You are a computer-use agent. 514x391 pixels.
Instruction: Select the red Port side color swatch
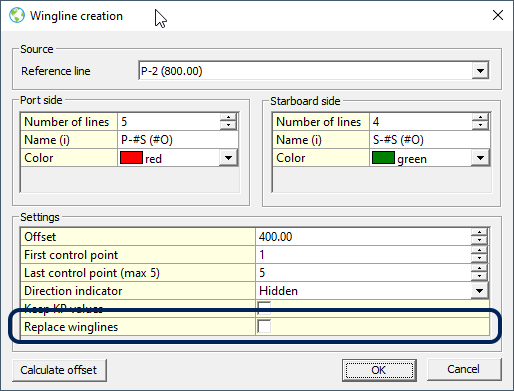coord(131,158)
